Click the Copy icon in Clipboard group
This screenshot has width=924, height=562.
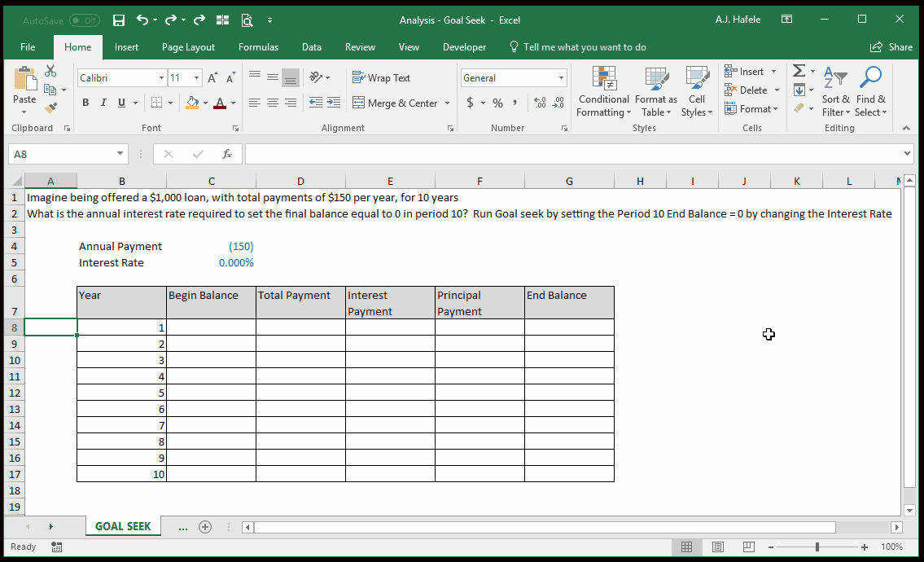tap(50, 90)
